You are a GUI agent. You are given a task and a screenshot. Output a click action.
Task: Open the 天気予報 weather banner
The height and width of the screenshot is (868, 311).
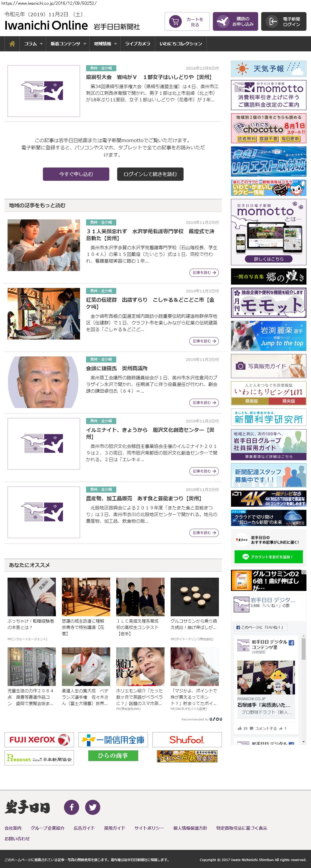[x=268, y=69]
